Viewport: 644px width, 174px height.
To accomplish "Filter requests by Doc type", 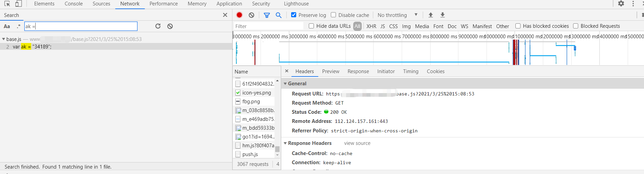I will (452, 26).
